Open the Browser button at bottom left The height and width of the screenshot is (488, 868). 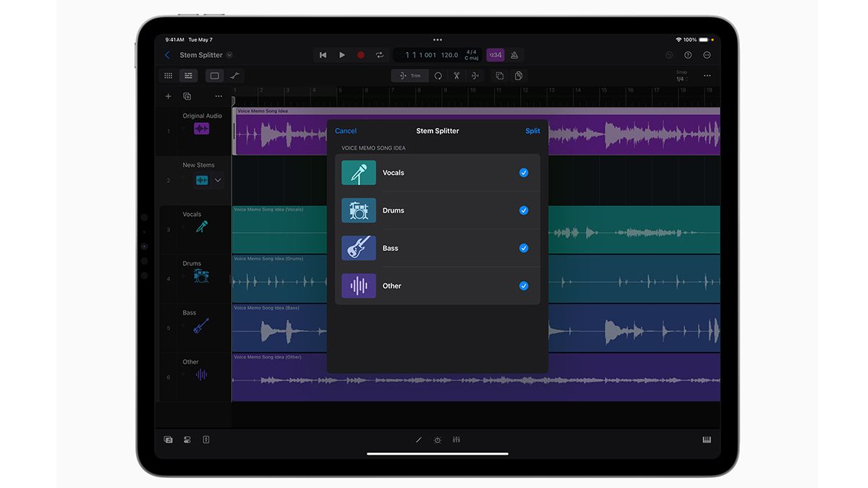169,440
